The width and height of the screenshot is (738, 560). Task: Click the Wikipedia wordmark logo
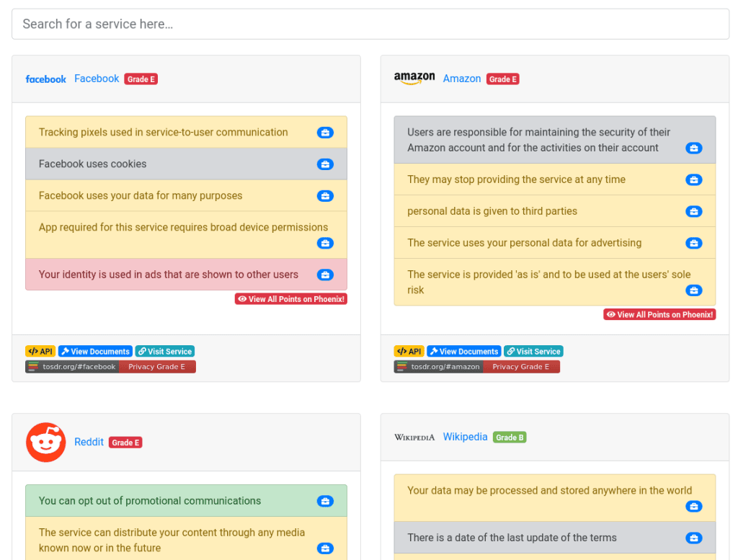click(x=414, y=437)
